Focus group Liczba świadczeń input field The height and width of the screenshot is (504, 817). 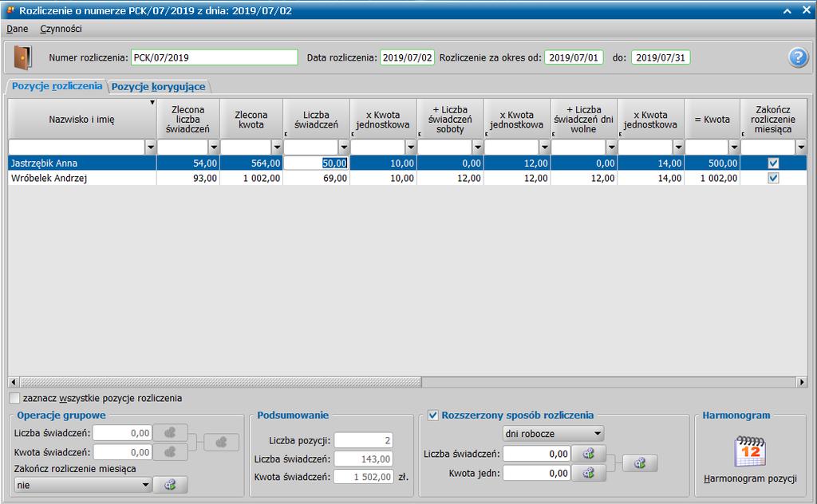coord(122,433)
